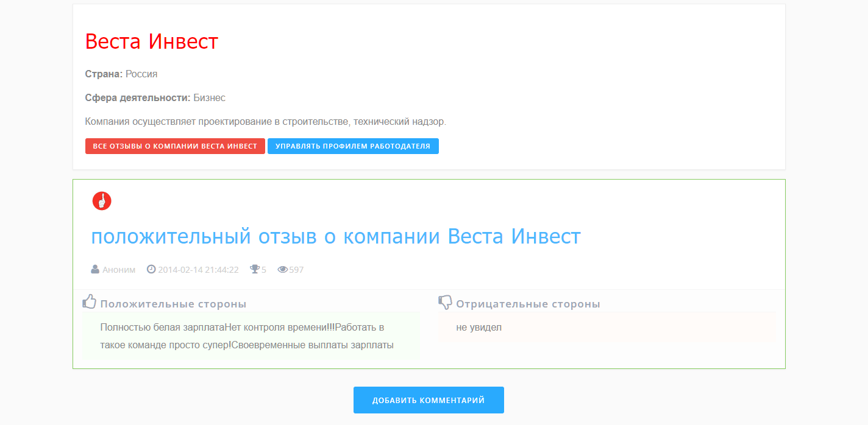Click the red Веста Инвест company heading
868x425 pixels.
(152, 41)
